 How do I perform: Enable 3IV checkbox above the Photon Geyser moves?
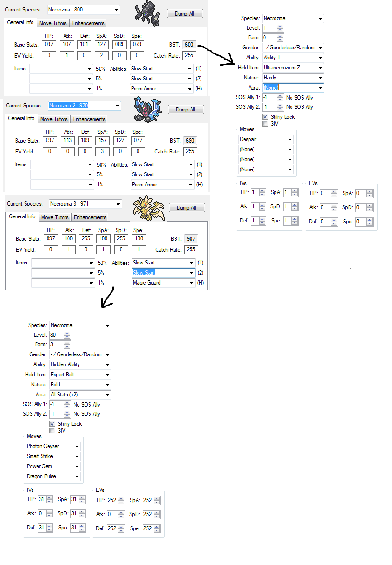53,430
